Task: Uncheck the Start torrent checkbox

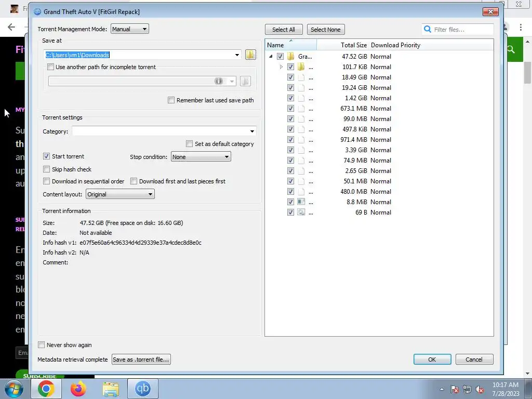Action: click(46, 156)
